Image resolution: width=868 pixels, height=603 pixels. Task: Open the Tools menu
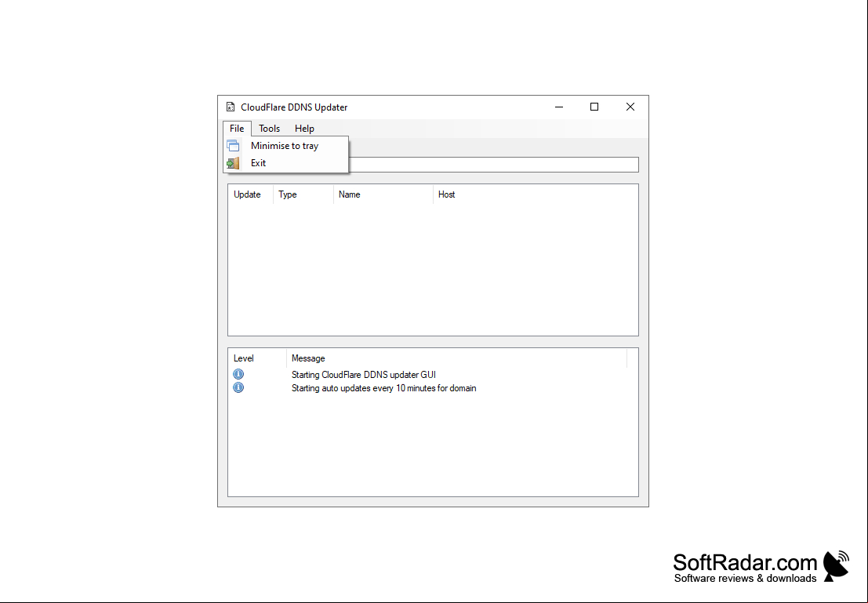pos(270,129)
